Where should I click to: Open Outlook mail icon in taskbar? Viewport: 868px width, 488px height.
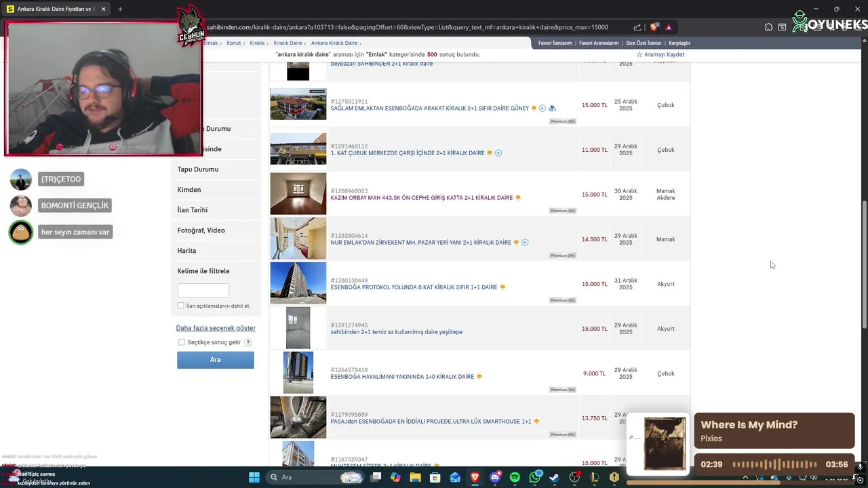(455, 477)
